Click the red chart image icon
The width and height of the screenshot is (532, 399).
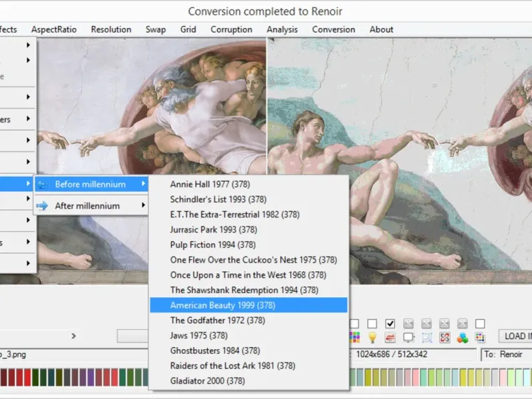[390, 337]
